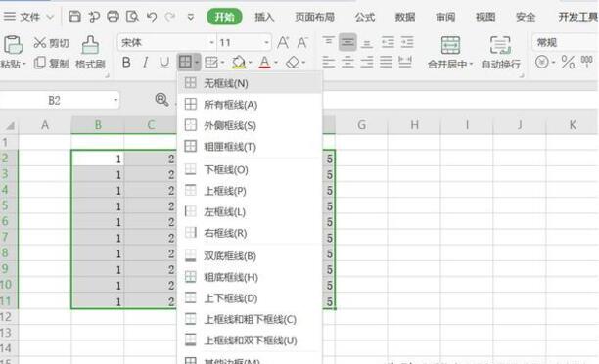Open number format dropdown 常规
Image resolution: width=599 pixels, height=364 pixels.
(566, 42)
